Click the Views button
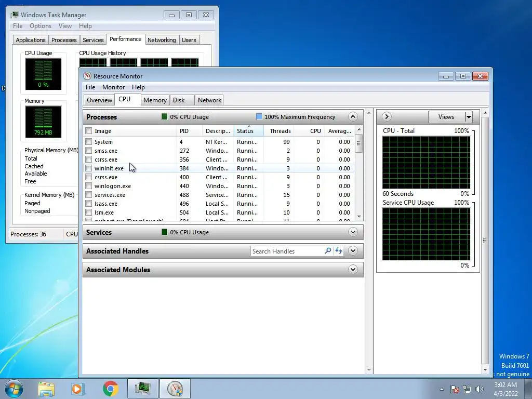The width and height of the screenshot is (532, 399). point(446,117)
